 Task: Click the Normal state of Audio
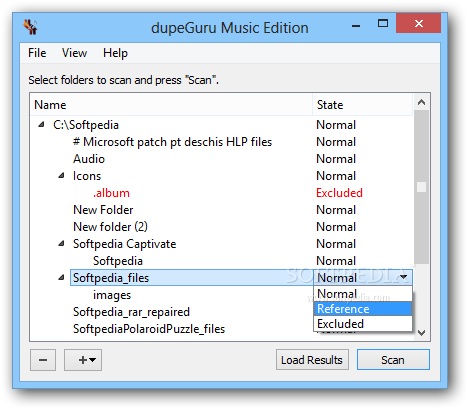(x=336, y=159)
